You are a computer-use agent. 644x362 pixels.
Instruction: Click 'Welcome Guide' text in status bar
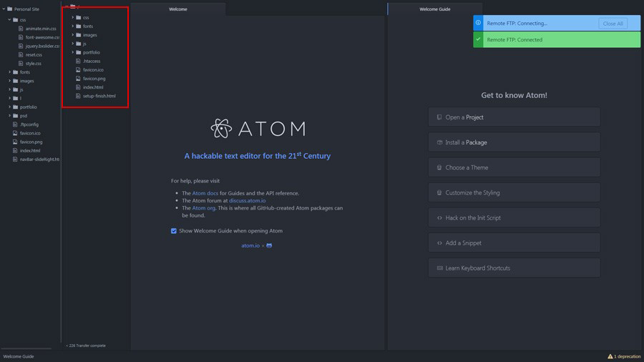[19, 356]
